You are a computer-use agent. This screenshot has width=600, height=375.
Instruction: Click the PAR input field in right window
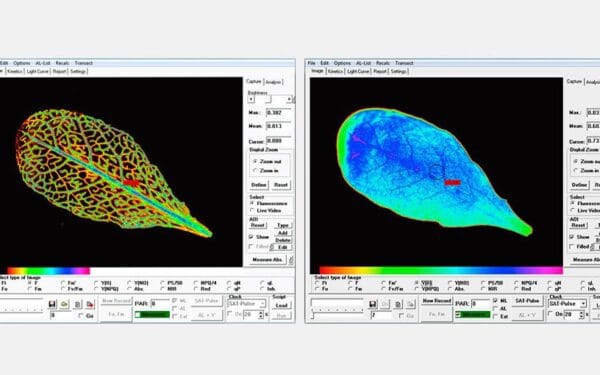click(x=480, y=304)
